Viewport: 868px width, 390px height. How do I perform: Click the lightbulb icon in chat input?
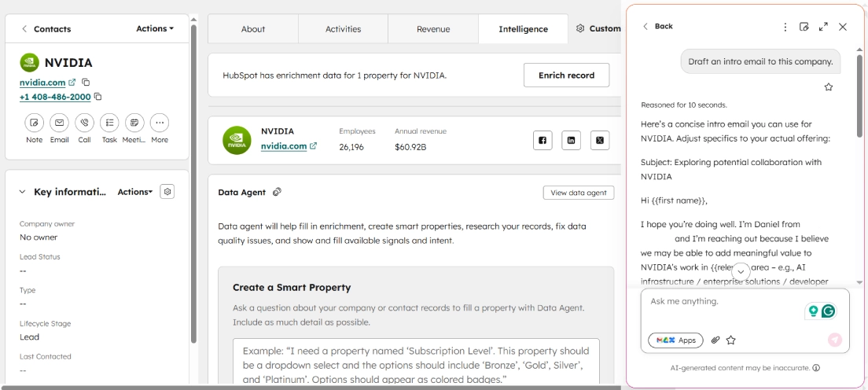813,311
